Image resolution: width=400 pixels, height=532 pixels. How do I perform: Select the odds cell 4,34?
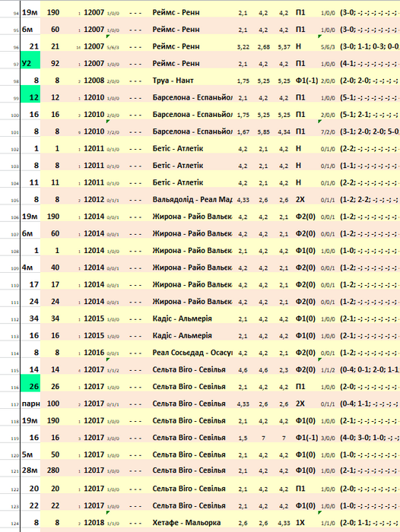(284, 132)
